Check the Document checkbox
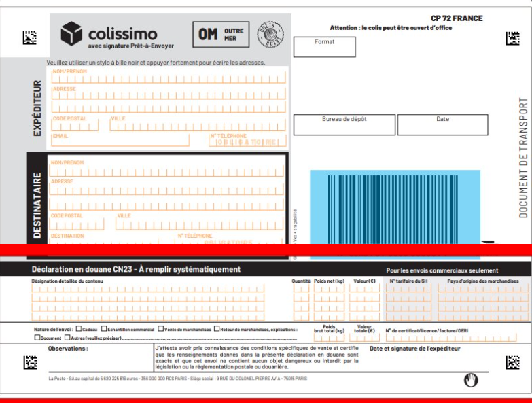 (x=37, y=338)
